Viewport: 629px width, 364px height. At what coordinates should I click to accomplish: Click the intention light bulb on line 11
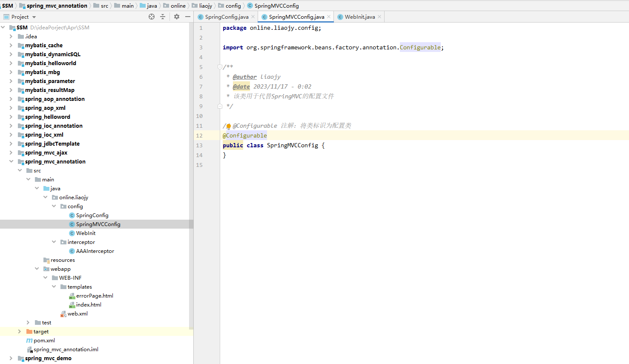tap(229, 126)
